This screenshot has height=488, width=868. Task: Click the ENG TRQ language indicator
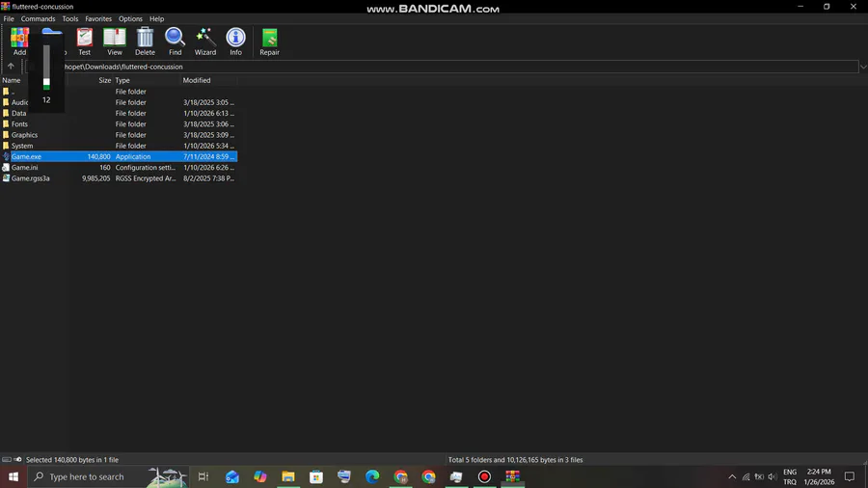[x=790, y=476]
